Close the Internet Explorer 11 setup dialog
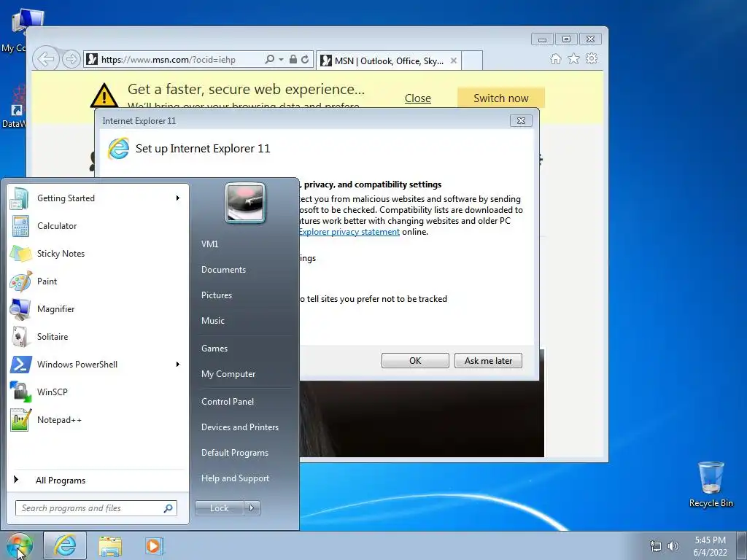The image size is (747, 560). pyautogui.click(x=521, y=120)
